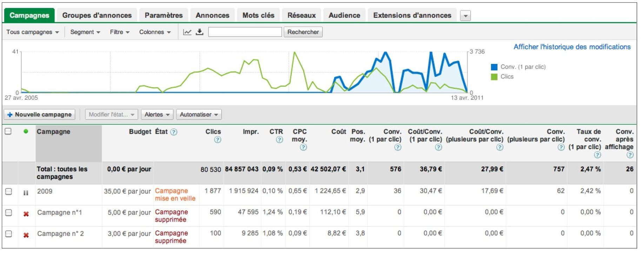The height and width of the screenshot is (255, 644).
Task: Click red X status icon for Campagne n°1
Action: coord(26,214)
